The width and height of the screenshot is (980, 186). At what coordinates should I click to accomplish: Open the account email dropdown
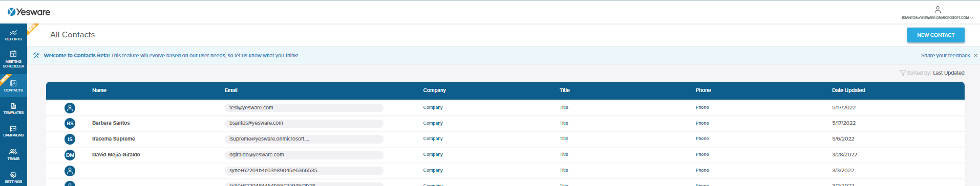(937, 17)
